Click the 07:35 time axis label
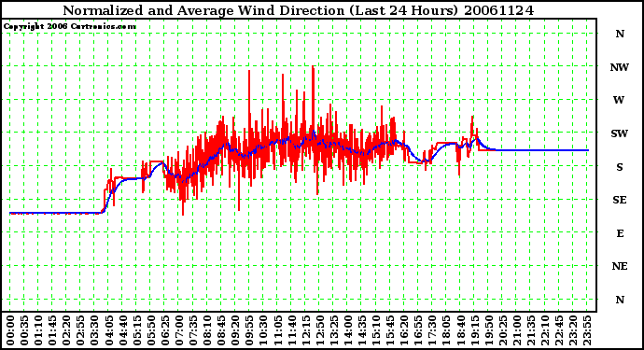 (x=193, y=330)
